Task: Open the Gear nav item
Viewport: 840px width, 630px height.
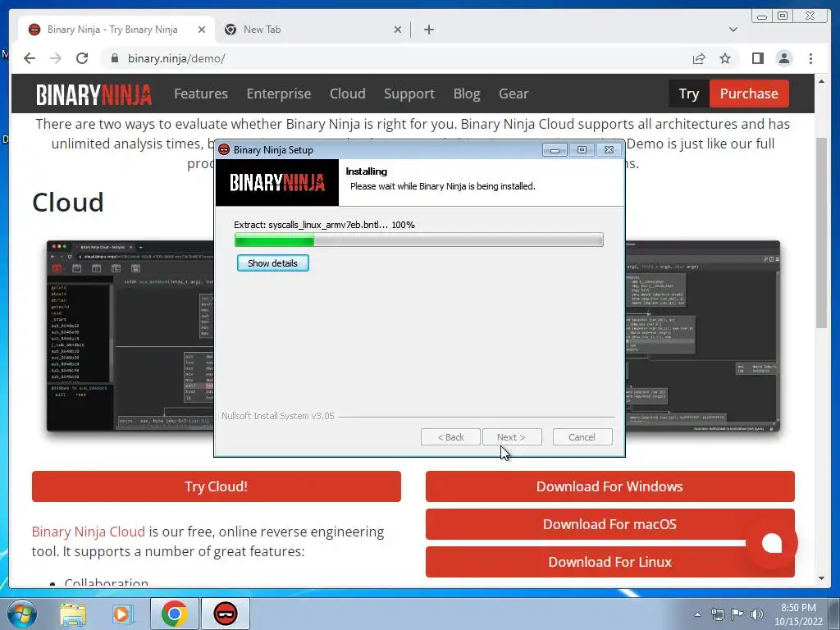Action: (x=514, y=94)
